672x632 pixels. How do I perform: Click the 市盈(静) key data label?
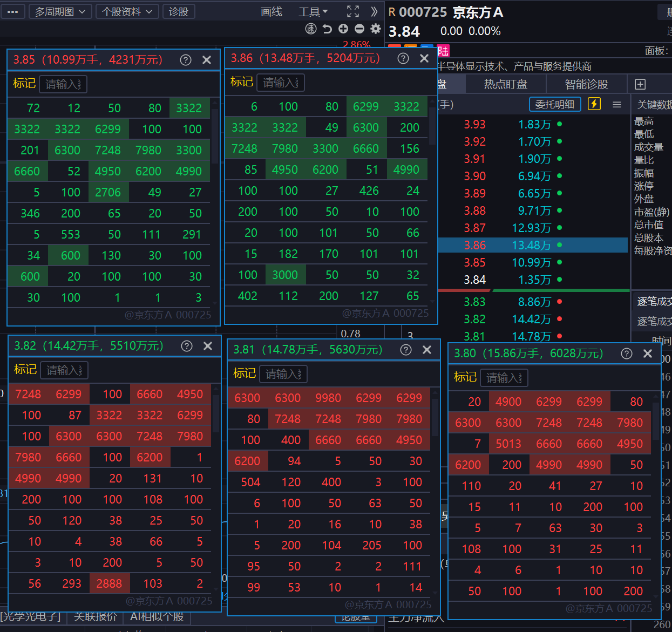click(651, 212)
